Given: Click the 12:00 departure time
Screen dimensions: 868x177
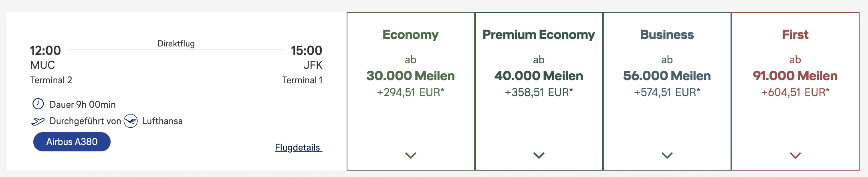Looking at the screenshot, I should pyautogui.click(x=45, y=50).
